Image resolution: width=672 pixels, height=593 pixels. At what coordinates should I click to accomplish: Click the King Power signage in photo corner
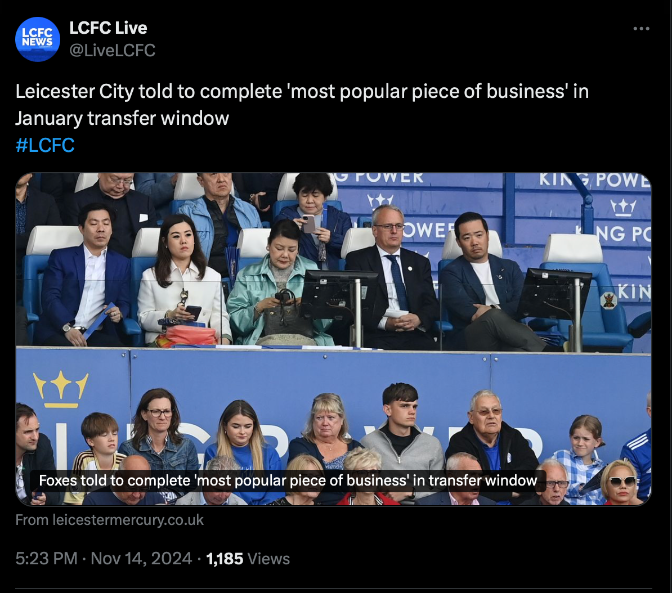(594, 179)
